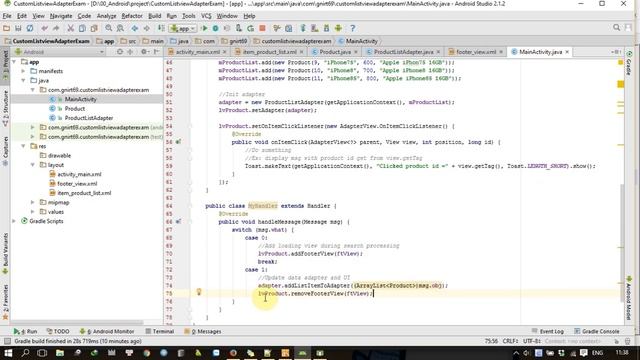Toggle the Android Model tool window
Viewport: 640px width, 360px height.
(x=629, y=298)
